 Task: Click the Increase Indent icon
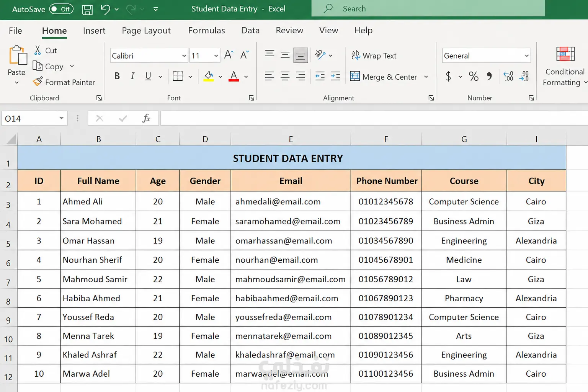pyautogui.click(x=335, y=76)
